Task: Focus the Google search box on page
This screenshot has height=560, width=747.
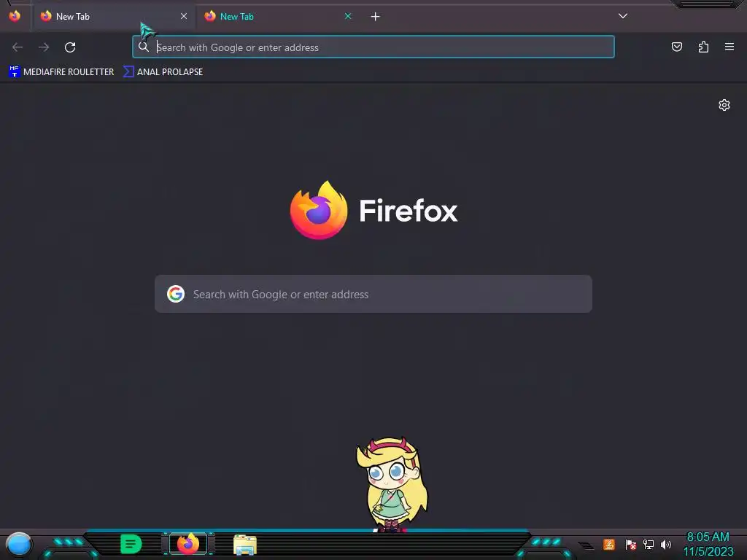Action: (x=373, y=294)
